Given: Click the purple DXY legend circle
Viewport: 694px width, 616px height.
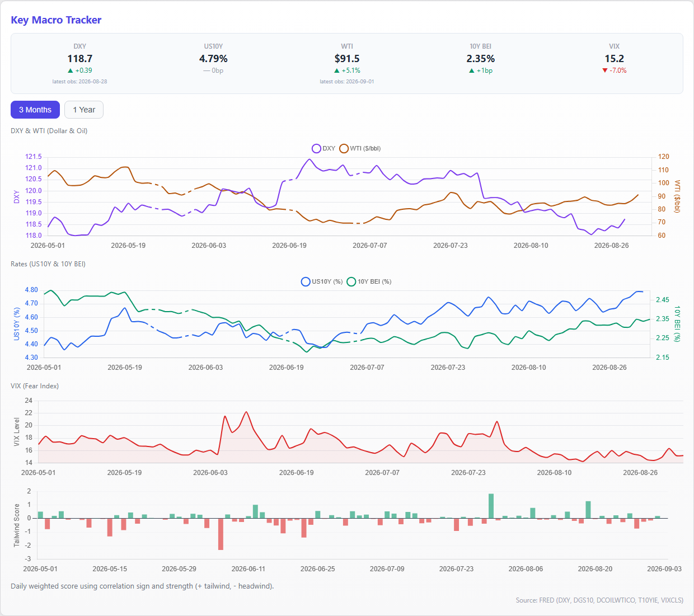Looking at the screenshot, I should [x=316, y=148].
